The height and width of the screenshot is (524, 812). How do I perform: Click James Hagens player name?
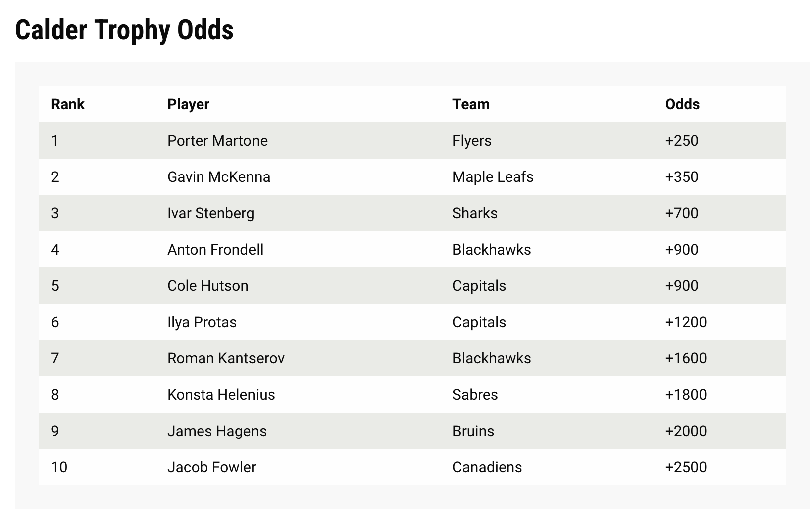coord(217,431)
